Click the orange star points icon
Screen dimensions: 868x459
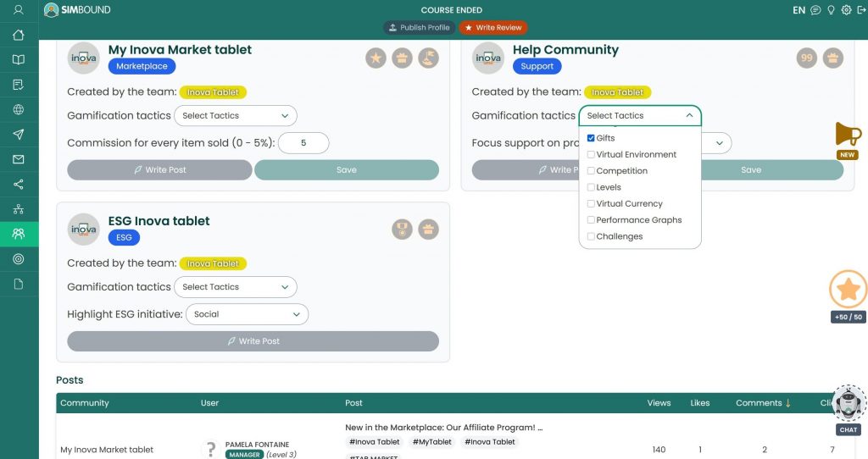pos(848,290)
